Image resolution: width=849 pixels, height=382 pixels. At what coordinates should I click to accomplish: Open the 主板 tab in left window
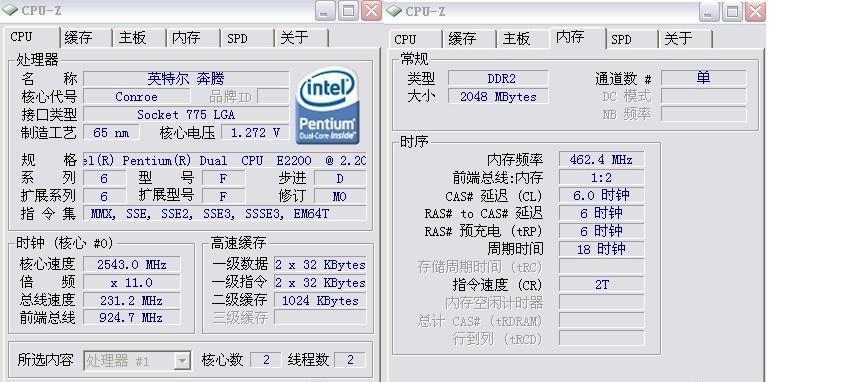click(139, 38)
